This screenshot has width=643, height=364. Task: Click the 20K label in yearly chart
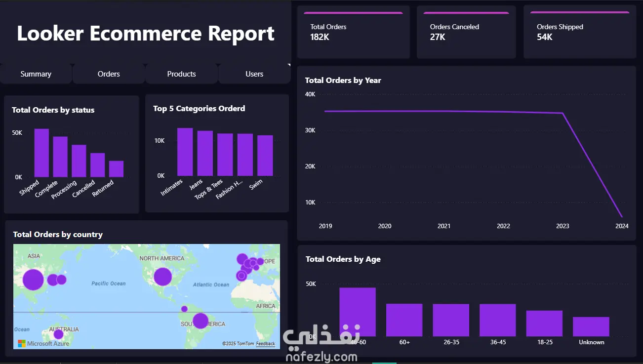pyautogui.click(x=310, y=166)
